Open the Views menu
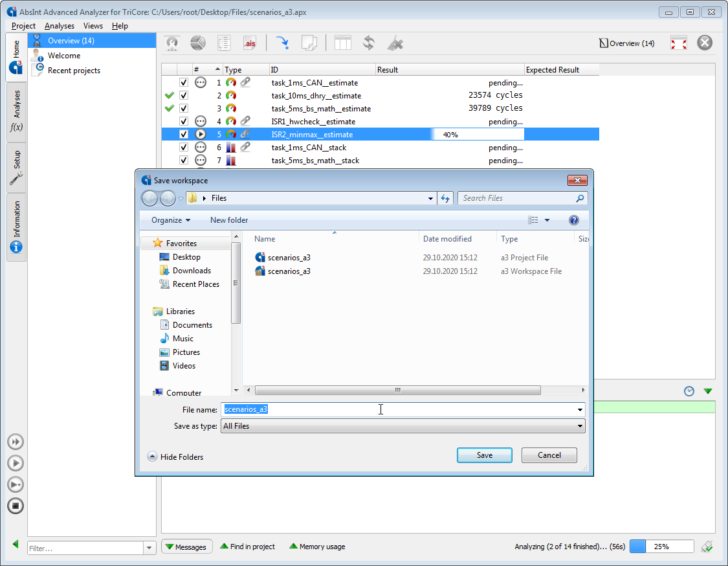Screen dimensions: 728x566 click(93, 26)
